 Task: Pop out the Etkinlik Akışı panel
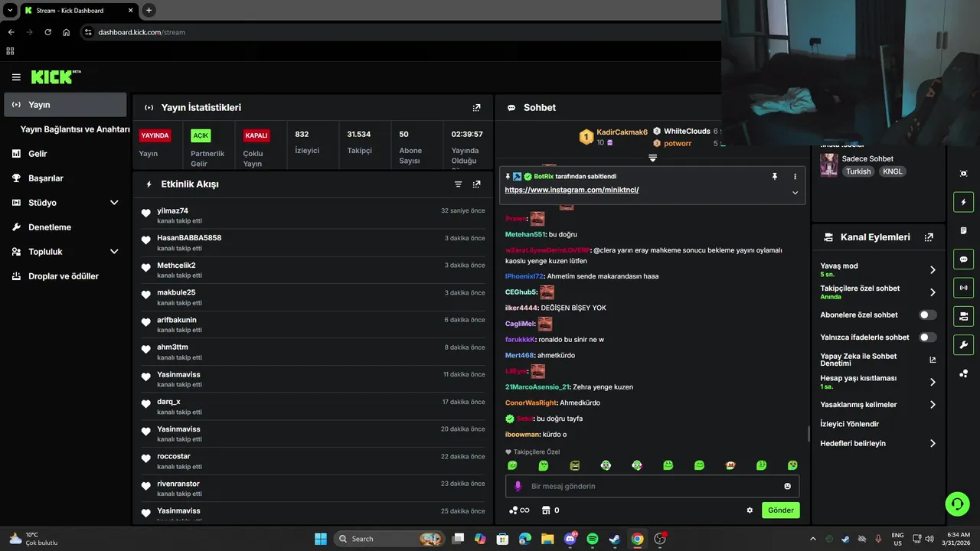(476, 184)
